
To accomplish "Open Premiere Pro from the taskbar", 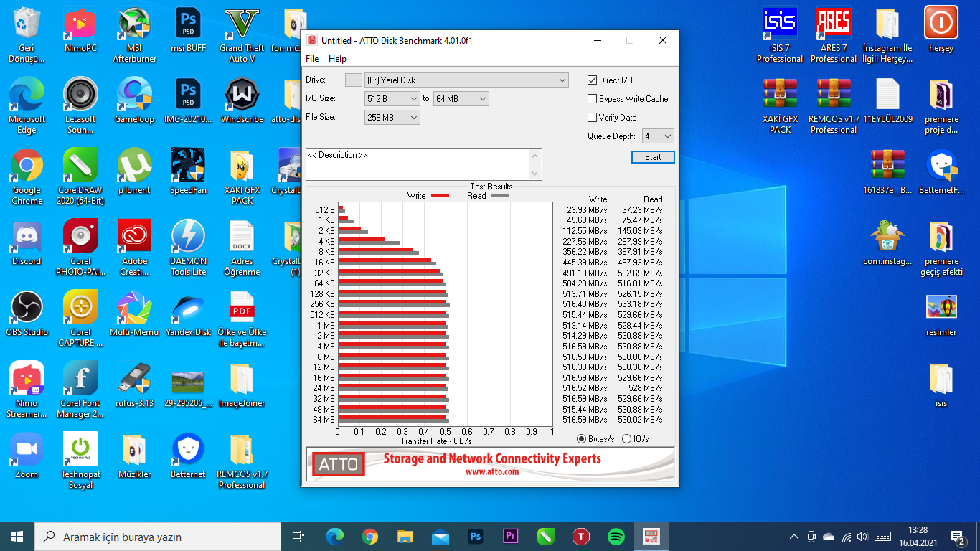I will click(511, 536).
